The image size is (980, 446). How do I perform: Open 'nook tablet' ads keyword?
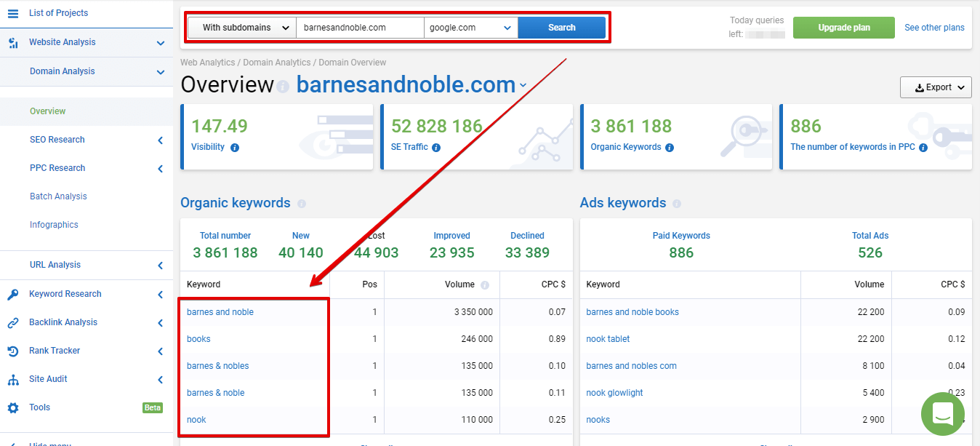tap(609, 339)
